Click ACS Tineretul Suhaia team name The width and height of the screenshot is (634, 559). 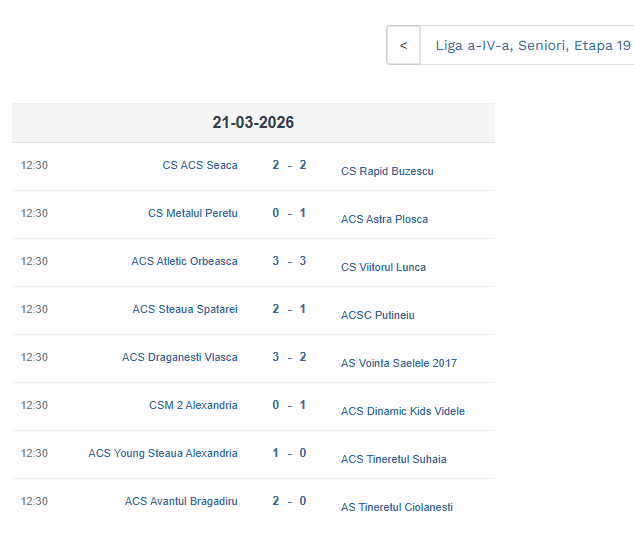393,459
